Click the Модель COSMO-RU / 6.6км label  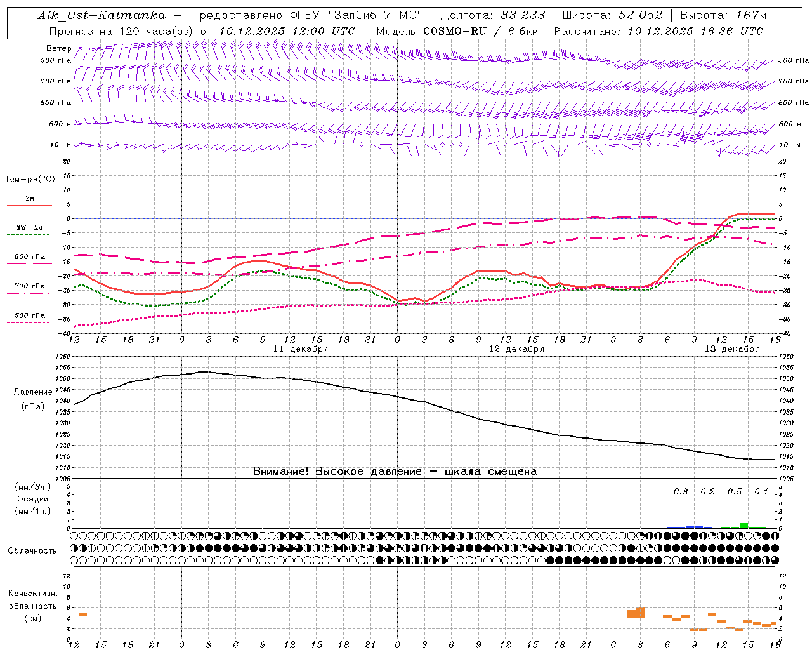457,31
